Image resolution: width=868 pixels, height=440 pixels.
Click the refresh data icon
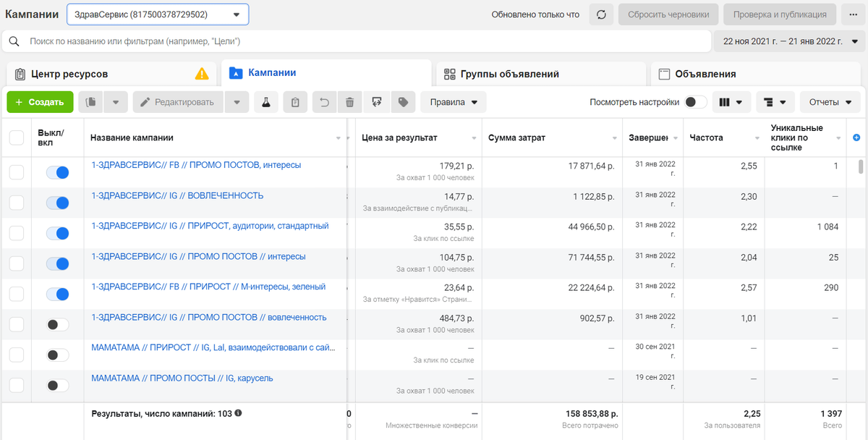pos(602,14)
